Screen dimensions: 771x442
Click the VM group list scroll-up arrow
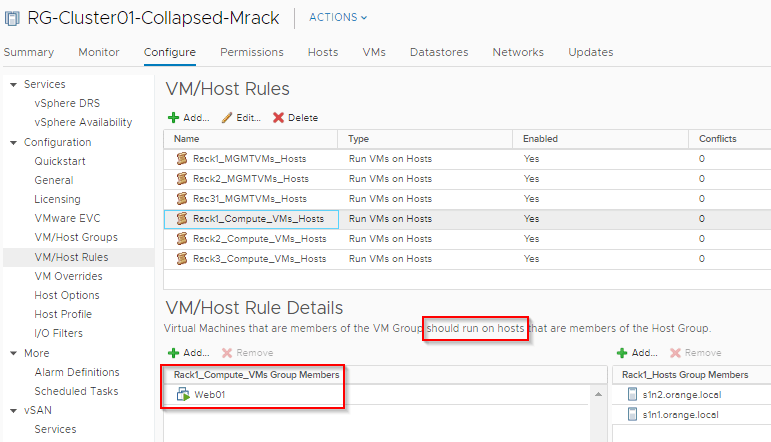pyautogui.click(x=598, y=394)
